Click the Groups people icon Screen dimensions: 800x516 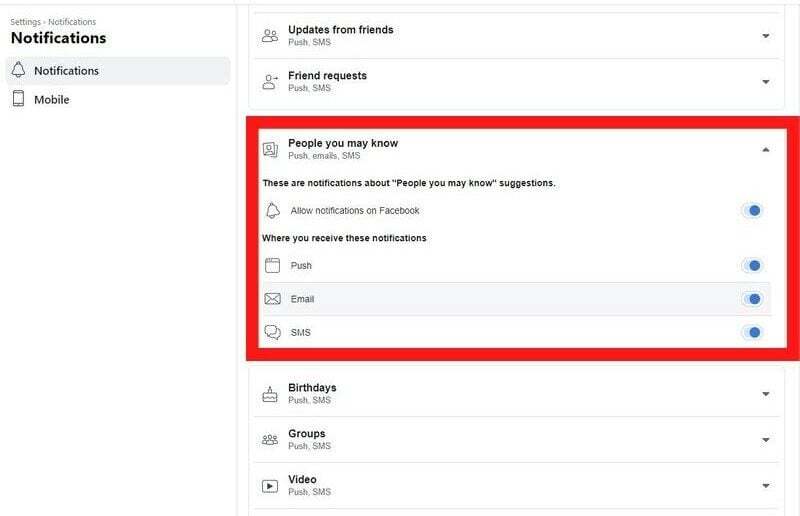coord(270,439)
